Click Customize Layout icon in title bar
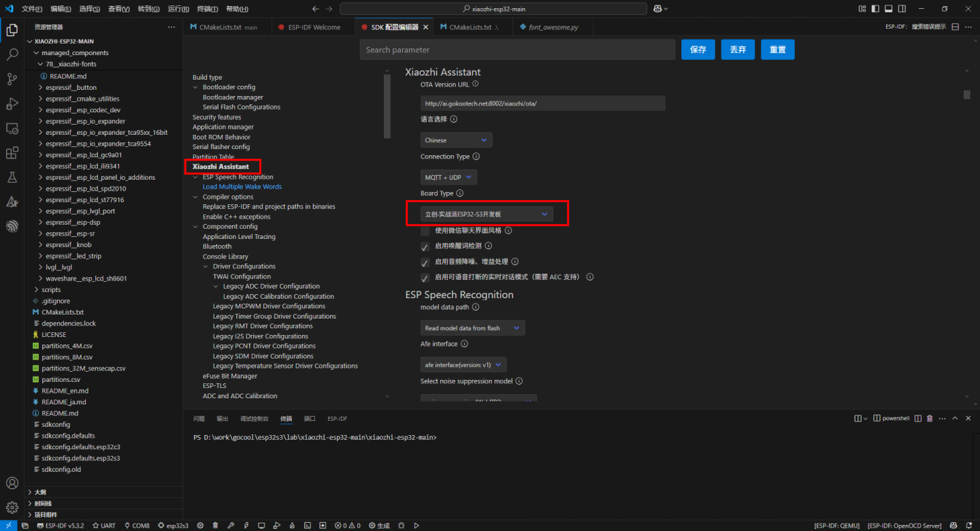Image resolution: width=980 pixels, height=531 pixels. tap(862, 9)
